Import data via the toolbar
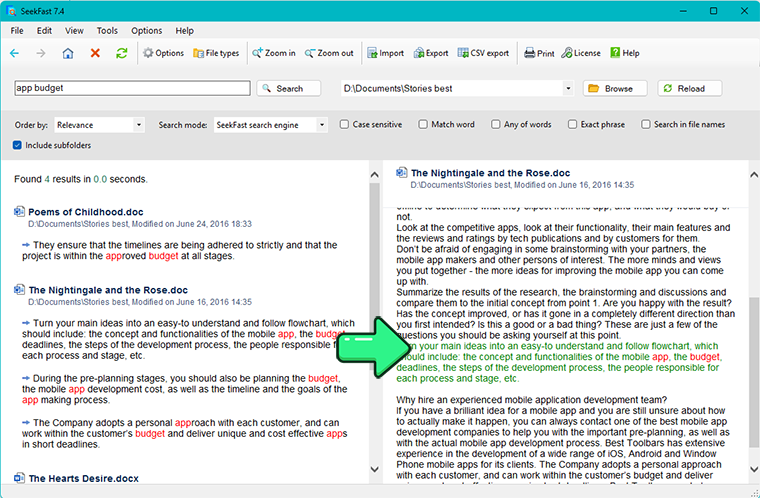760x498 pixels. [x=385, y=53]
